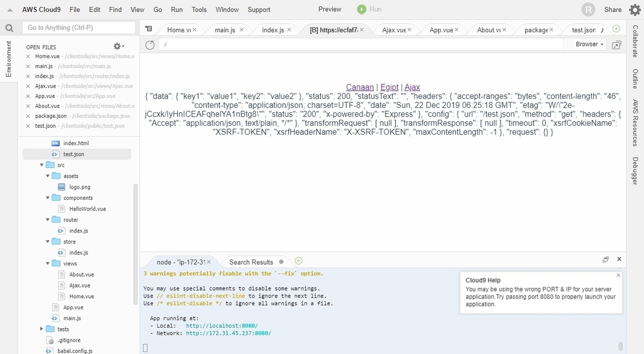The image size is (644, 354).
Task: Open the Network 172.31.45.237 link
Action: click(x=228, y=333)
